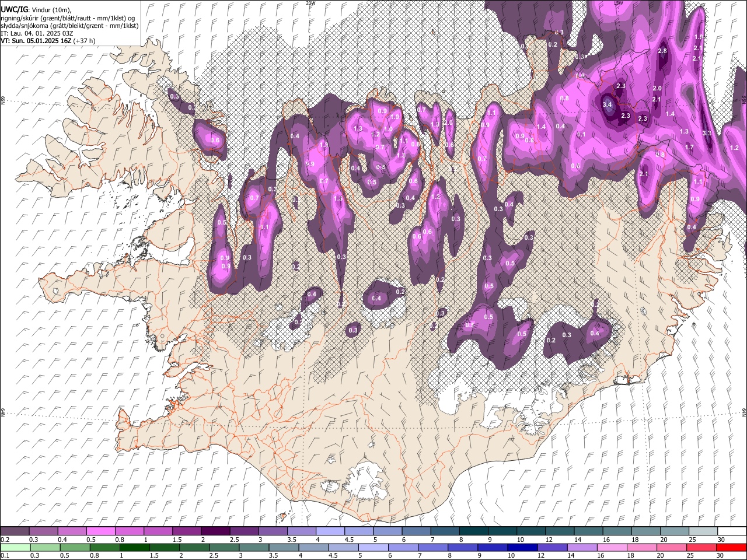Screen dimensions: 747x560
Task: Pick the bright pink snow swatch between 0.5 and 0.8
Action: pos(100,531)
